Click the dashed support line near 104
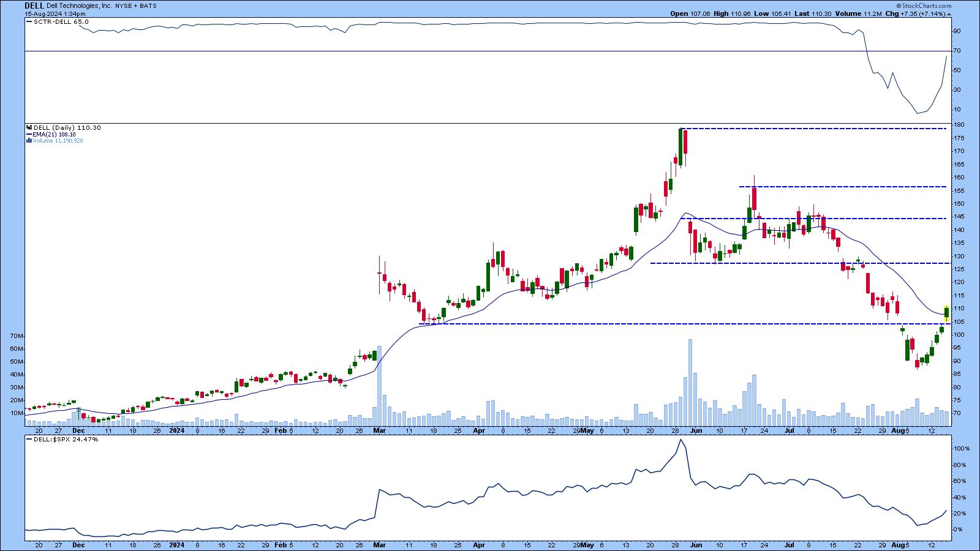This screenshot has width=980, height=551. click(x=674, y=324)
